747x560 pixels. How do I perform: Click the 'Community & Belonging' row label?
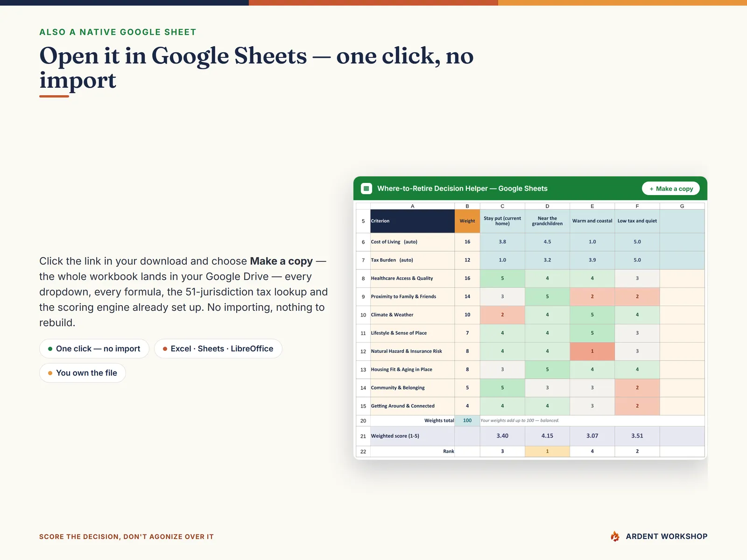pyautogui.click(x=412, y=388)
